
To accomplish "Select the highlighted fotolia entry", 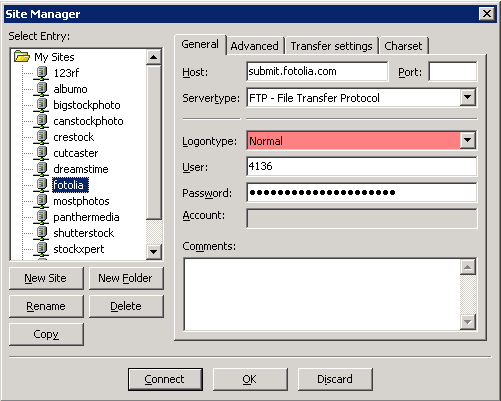I will pos(70,185).
